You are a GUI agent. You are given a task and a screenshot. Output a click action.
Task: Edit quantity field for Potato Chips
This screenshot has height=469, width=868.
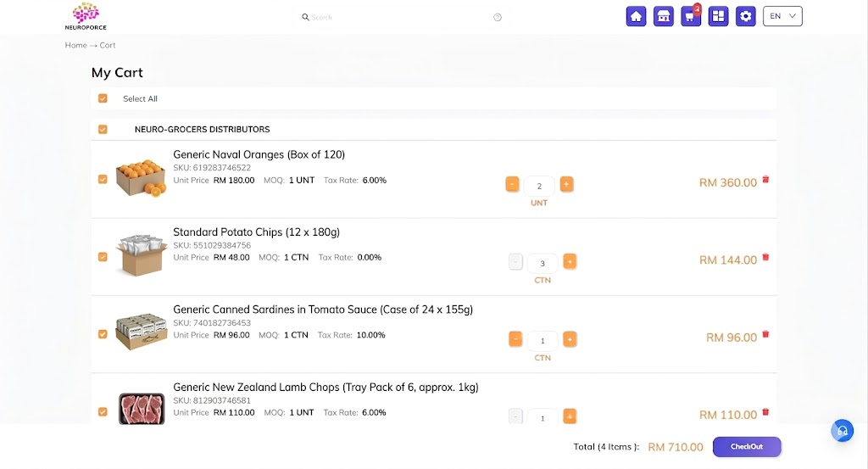(x=542, y=264)
